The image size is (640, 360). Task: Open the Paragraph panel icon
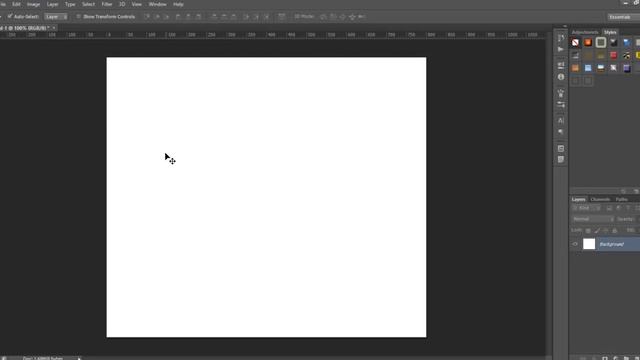point(561,132)
